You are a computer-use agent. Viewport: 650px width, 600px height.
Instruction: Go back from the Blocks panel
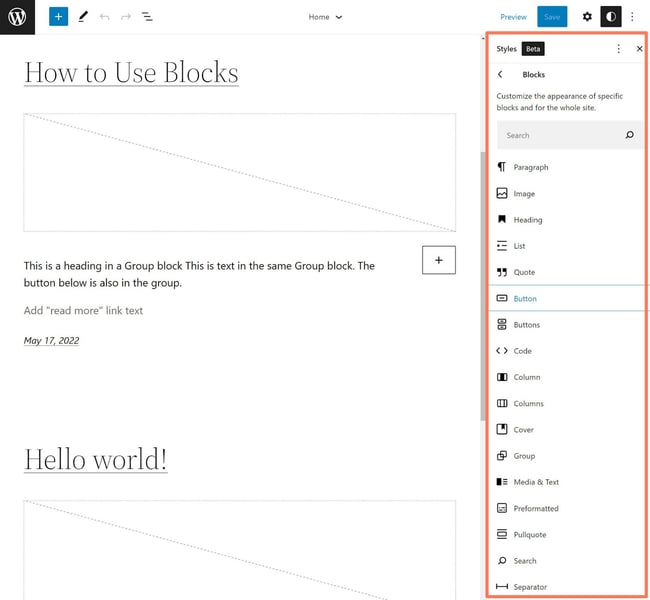[x=500, y=75]
